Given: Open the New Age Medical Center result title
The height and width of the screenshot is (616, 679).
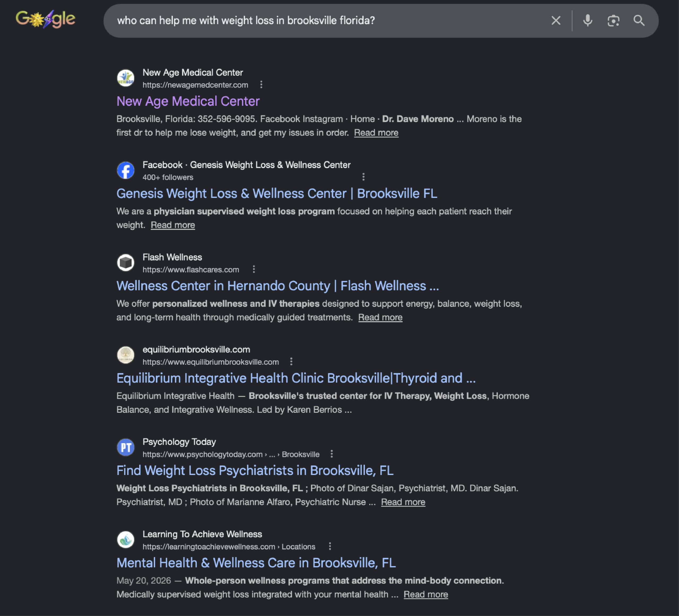Looking at the screenshot, I should (x=188, y=101).
